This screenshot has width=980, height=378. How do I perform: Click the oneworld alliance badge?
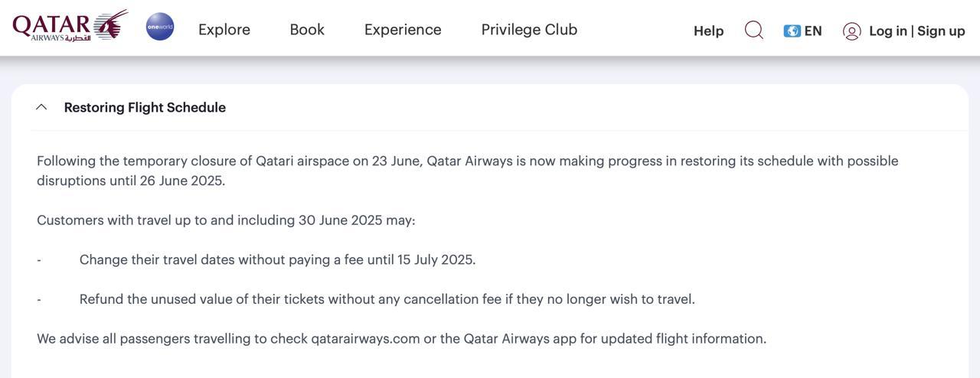pos(160,27)
